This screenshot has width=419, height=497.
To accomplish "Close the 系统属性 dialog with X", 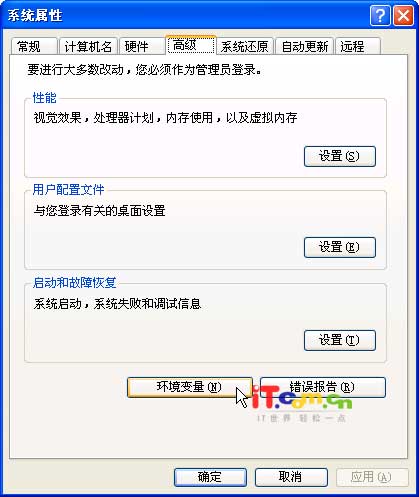I will (403, 15).
